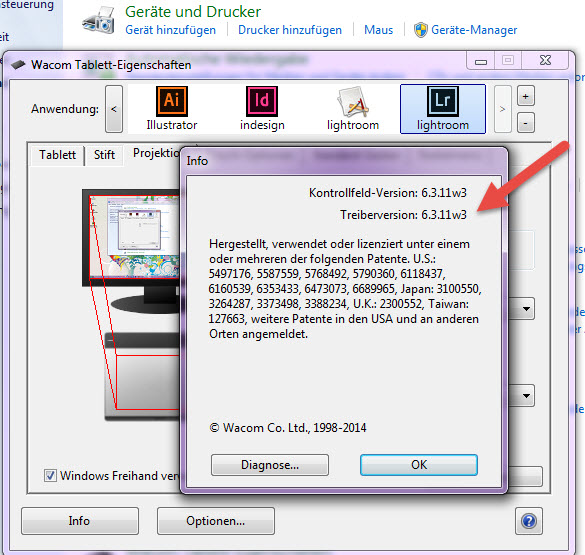Click the Geräte und Drucker printer icon
This screenshot has width=585, height=555.
pyautogui.click(x=98, y=21)
